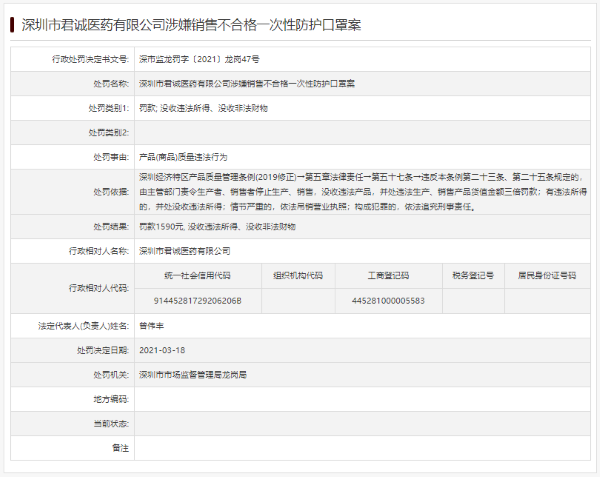
Task: Click the column header 组织机构代码
Action: [298, 275]
